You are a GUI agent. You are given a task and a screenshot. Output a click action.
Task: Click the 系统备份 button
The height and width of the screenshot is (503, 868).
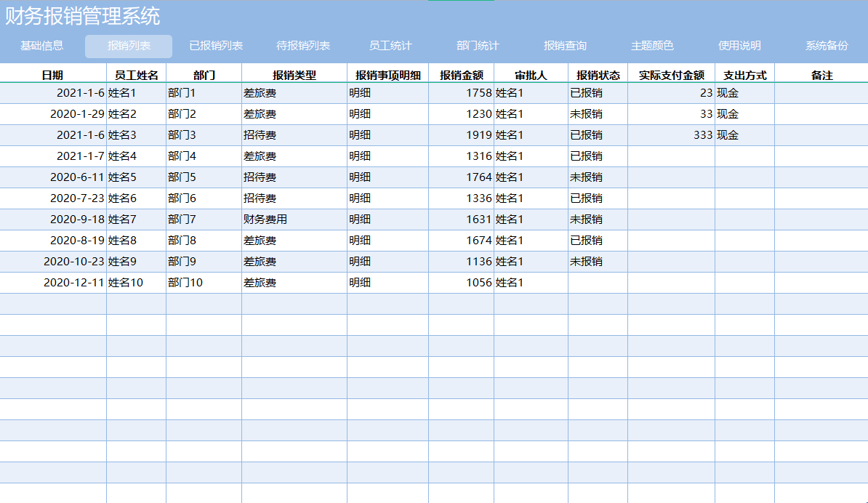click(827, 46)
